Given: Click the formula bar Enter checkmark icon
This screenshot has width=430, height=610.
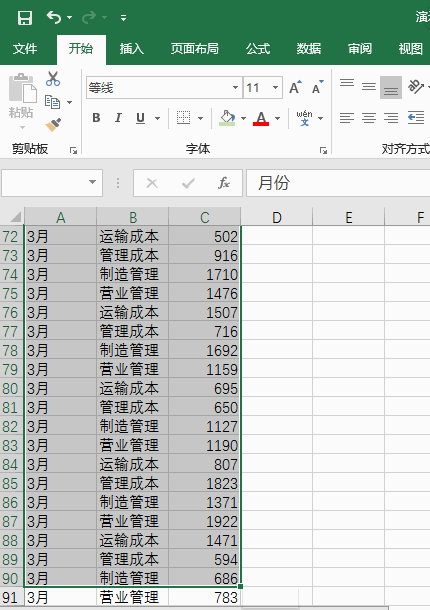Looking at the screenshot, I should coord(188,183).
